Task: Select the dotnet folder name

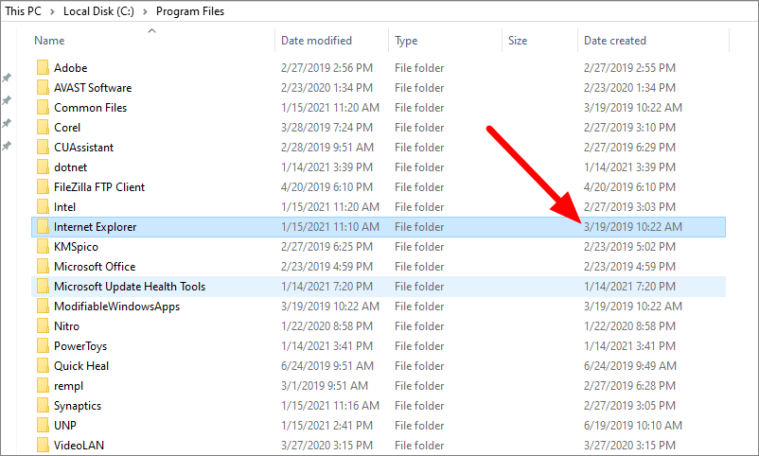Action: pyautogui.click(x=70, y=167)
